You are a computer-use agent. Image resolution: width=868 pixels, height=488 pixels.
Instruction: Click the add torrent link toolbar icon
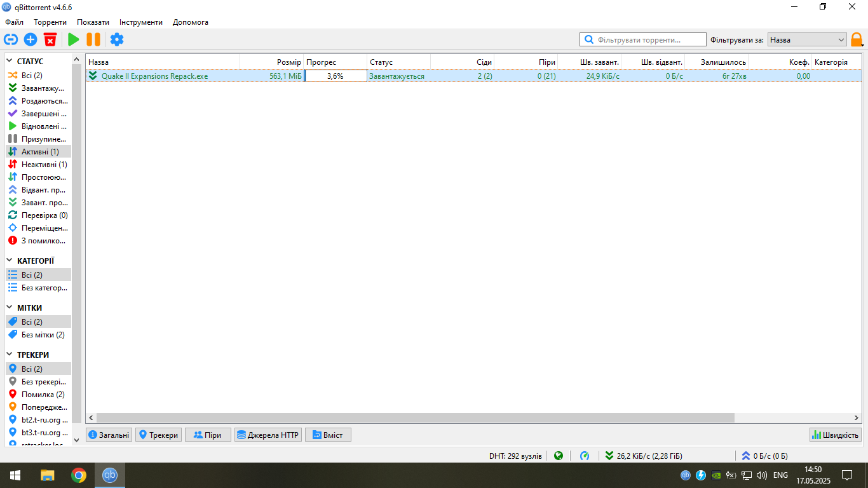(10, 39)
